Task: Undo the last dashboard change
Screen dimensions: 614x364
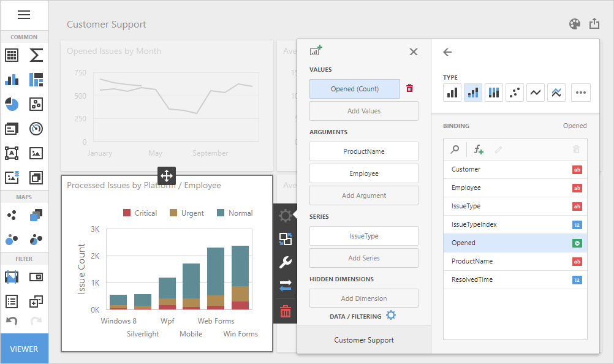Action: tap(11, 320)
